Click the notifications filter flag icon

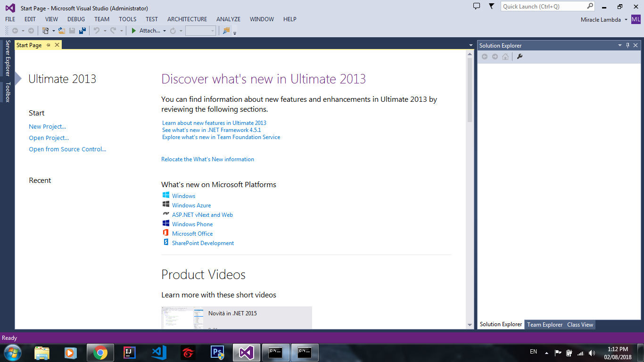coord(492,6)
